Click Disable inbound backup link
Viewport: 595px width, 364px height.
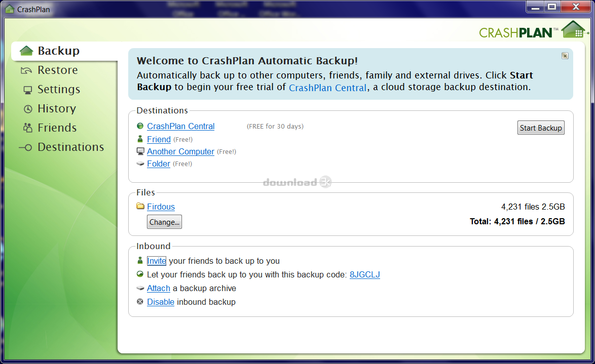[x=161, y=302]
